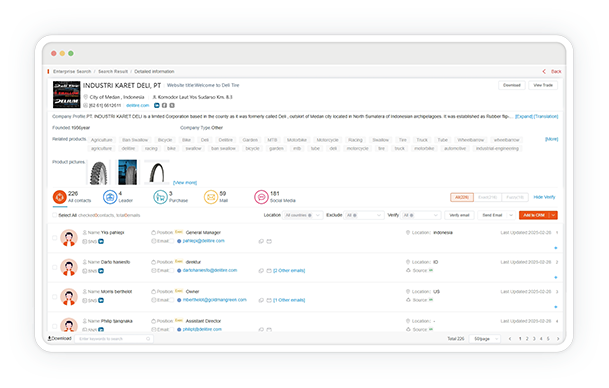The width and height of the screenshot is (609, 388).
Task: Open the Location All countries dropdown
Action: tap(303, 215)
